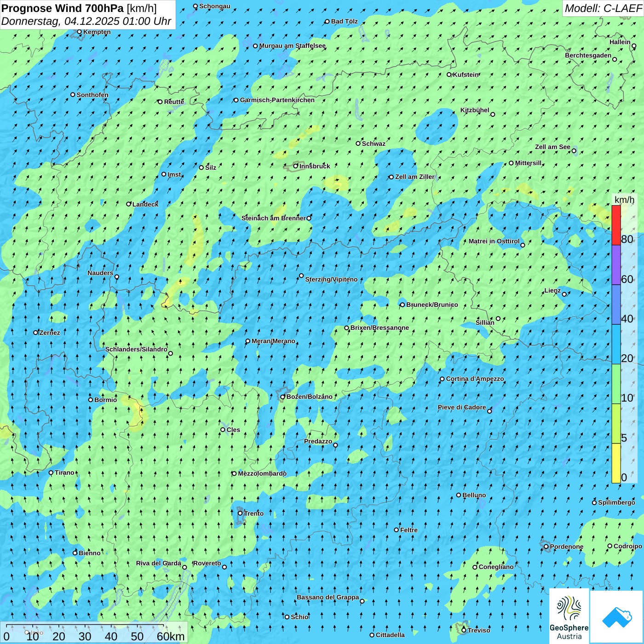The image size is (644, 644).
Task: Click the Belluno location dot
Action: tap(459, 495)
